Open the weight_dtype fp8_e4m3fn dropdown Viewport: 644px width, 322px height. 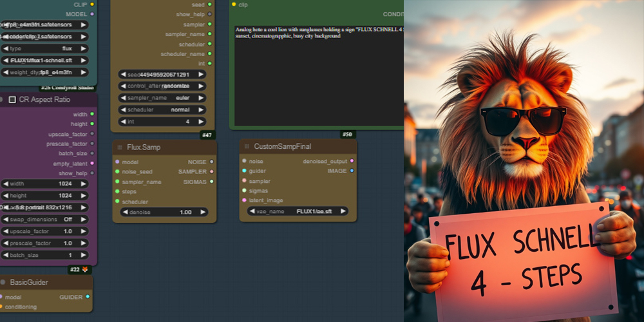[x=44, y=72]
